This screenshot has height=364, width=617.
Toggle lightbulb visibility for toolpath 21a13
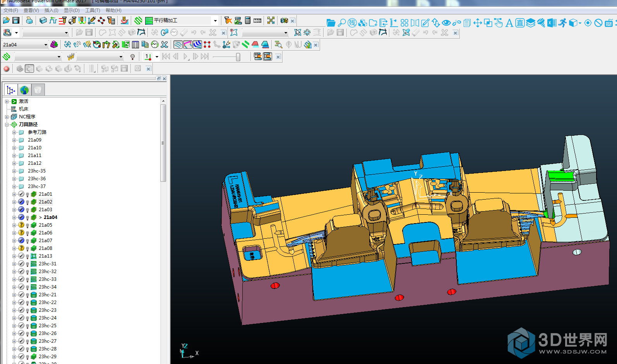click(x=27, y=256)
